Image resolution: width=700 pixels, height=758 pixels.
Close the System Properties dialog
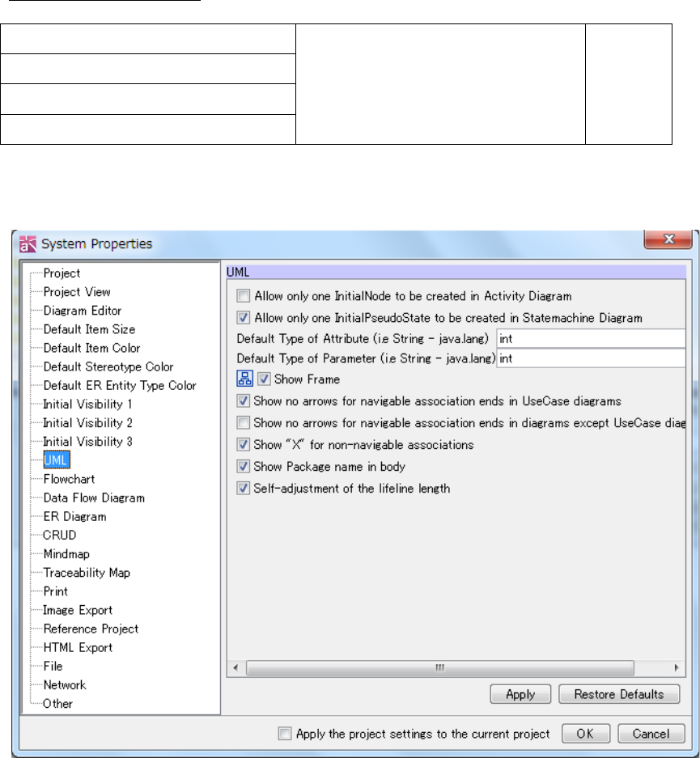click(668, 239)
